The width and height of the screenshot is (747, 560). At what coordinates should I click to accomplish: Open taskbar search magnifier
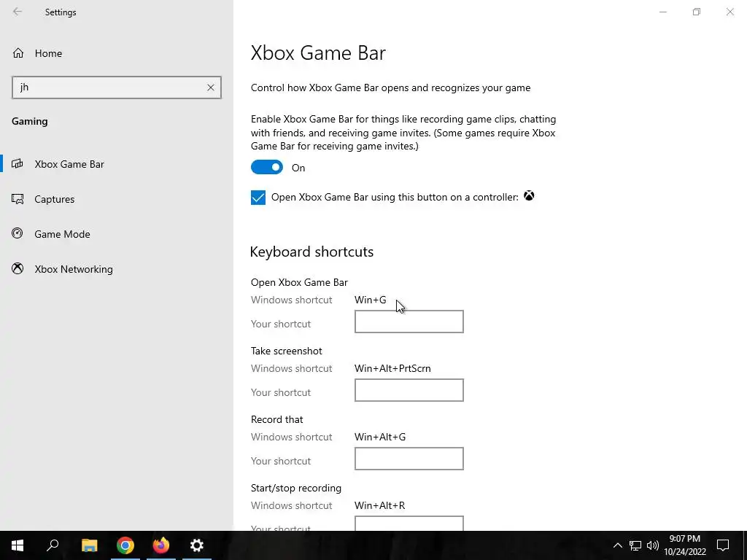53,545
